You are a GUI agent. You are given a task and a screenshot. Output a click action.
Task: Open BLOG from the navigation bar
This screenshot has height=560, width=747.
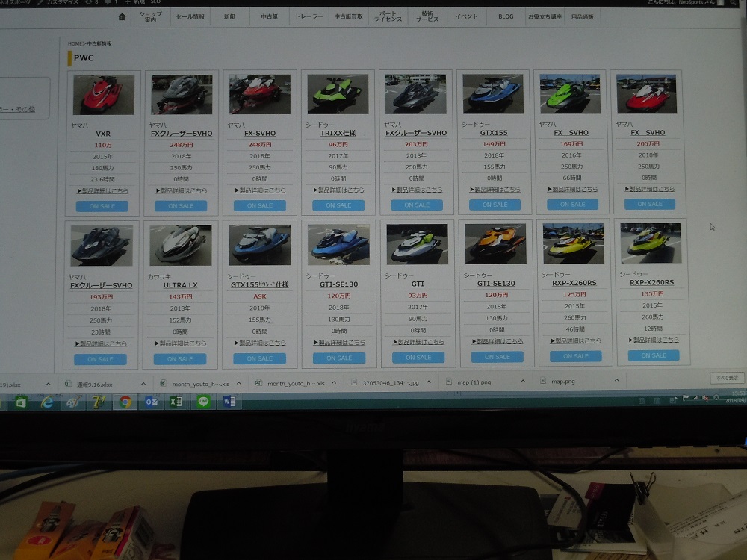(506, 16)
